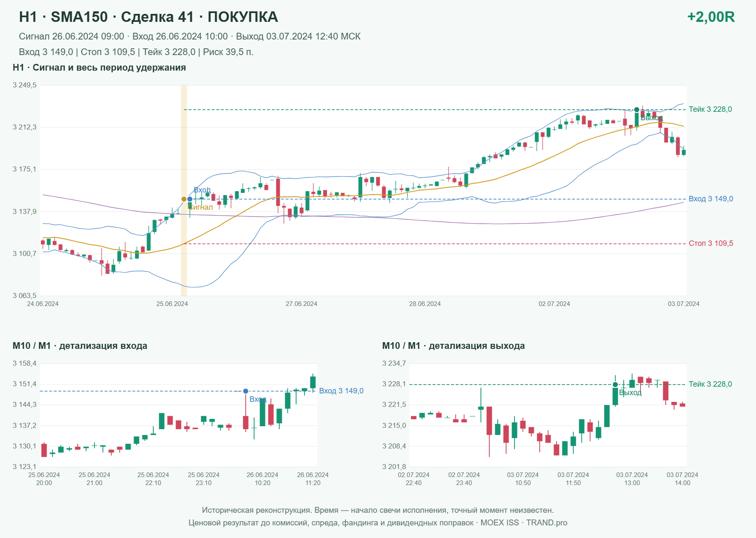Click the 27.06.2024 date axis label

(x=302, y=304)
